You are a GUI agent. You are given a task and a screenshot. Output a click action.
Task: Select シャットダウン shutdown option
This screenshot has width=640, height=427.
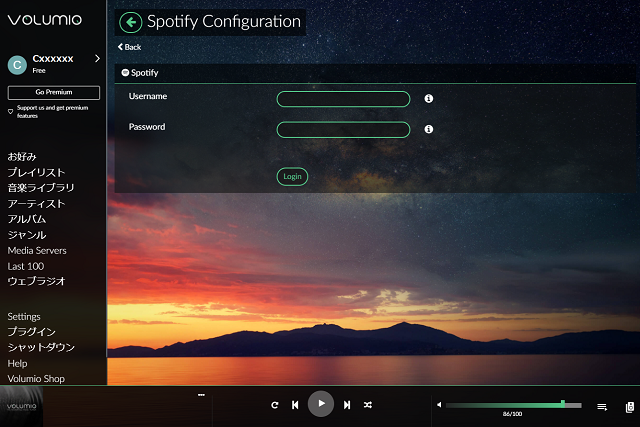pyautogui.click(x=41, y=347)
